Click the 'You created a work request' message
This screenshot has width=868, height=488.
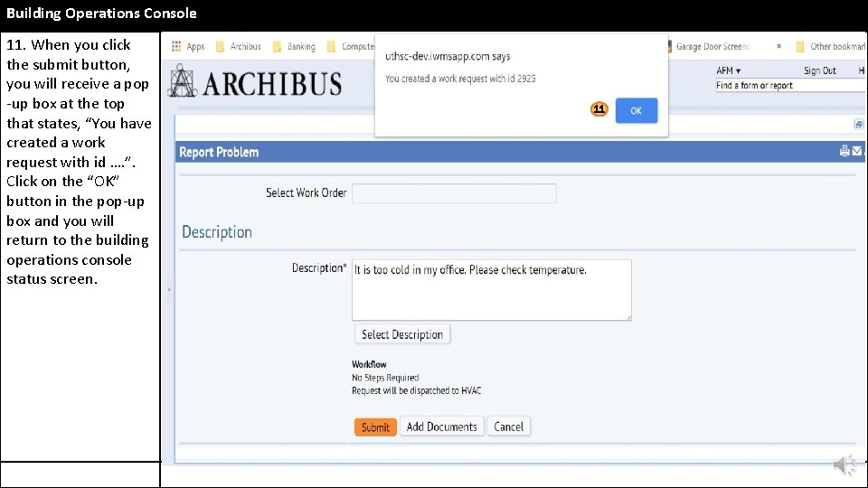(460, 79)
